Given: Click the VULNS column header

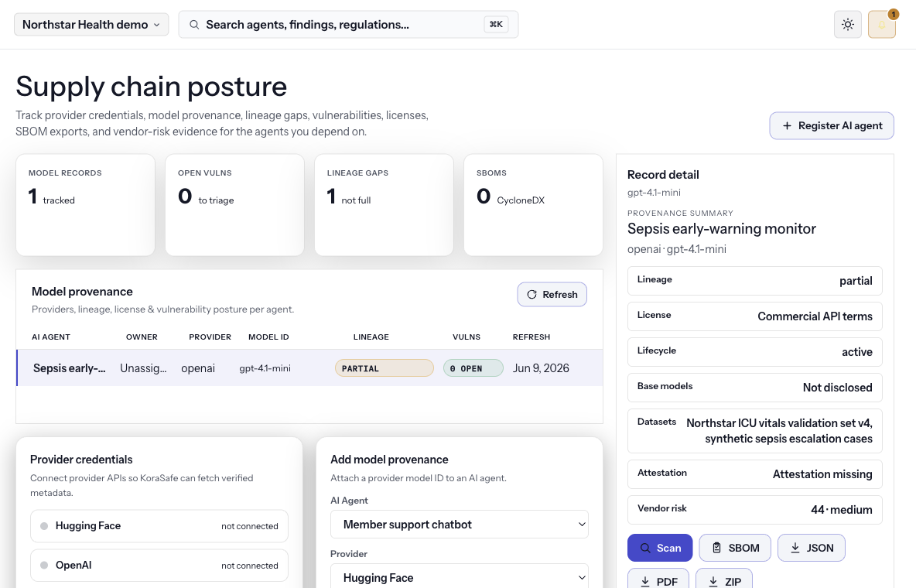Looking at the screenshot, I should click(x=467, y=337).
